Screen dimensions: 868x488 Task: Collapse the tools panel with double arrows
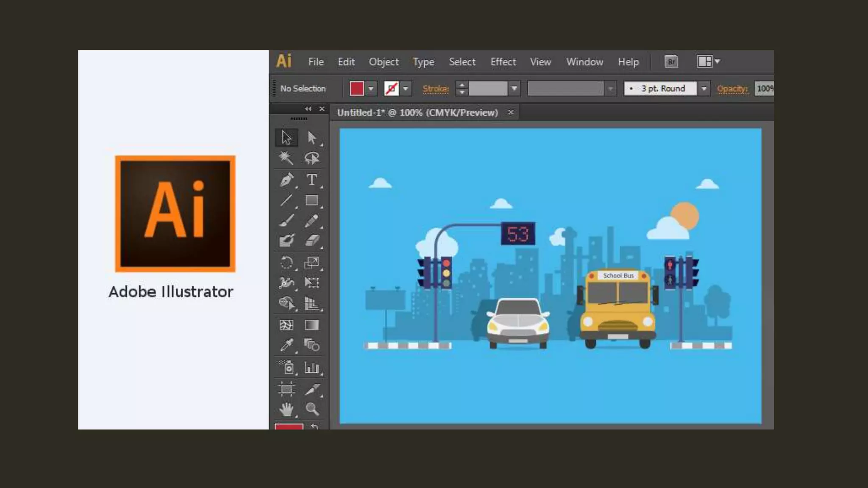tap(308, 109)
